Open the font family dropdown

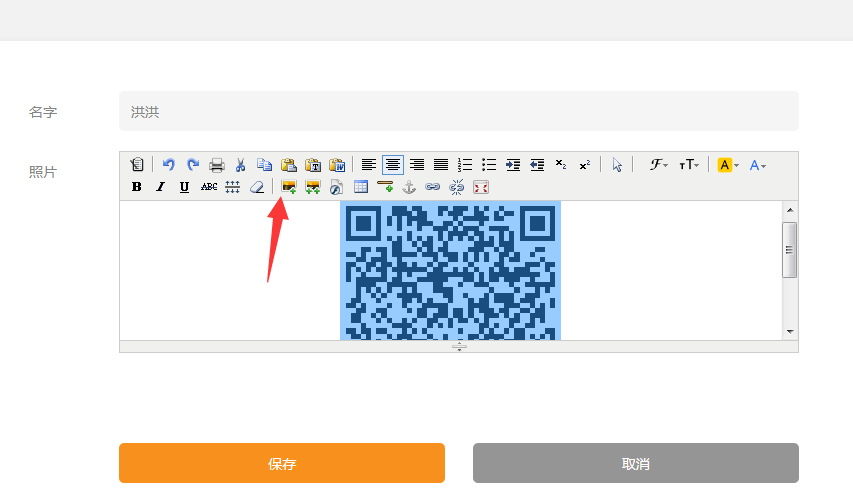click(659, 165)
